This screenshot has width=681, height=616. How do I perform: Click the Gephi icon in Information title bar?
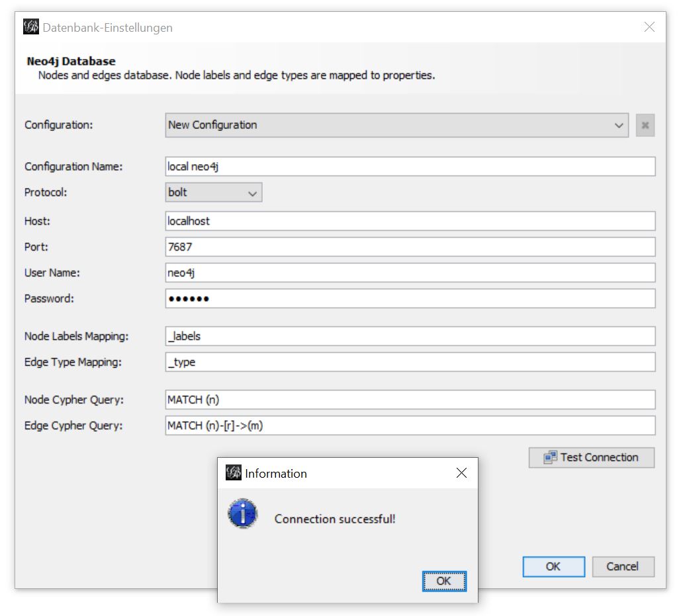point(233,472)
